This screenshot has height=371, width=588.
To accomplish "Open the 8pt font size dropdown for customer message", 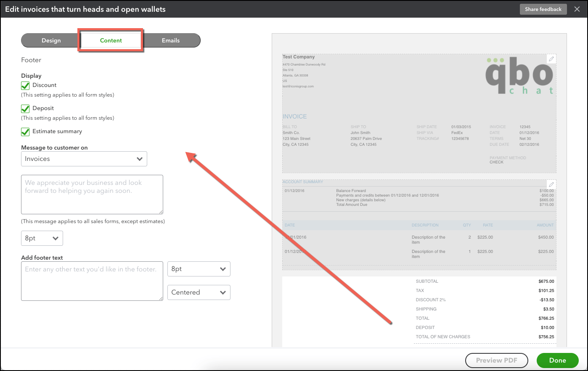I will coord(42,238).
